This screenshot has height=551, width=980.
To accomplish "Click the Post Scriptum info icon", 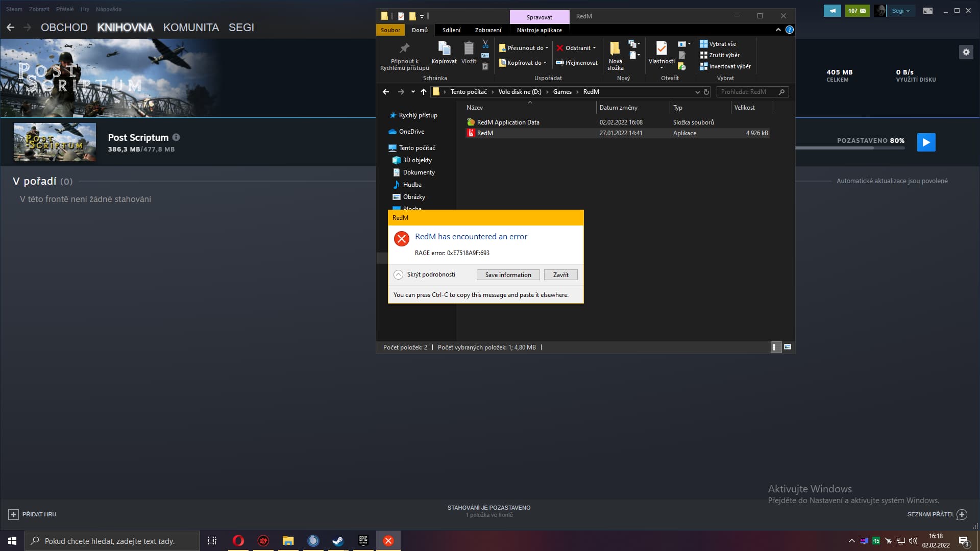I will (176, 137).
